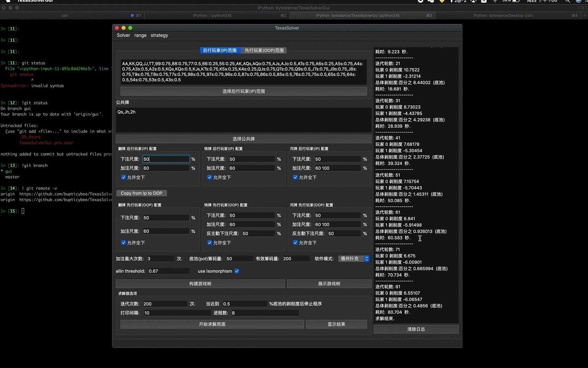The height and width of the screenshot is (368, 588).
Task: Focus 转牌 IP 加注尺度 field
Action: pos(252,168)
